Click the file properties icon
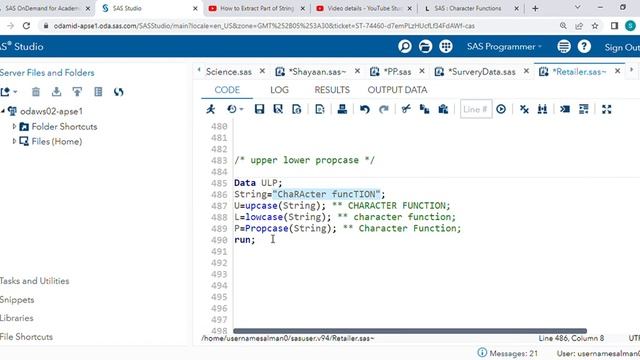640x360 pixels. point(98,92)
